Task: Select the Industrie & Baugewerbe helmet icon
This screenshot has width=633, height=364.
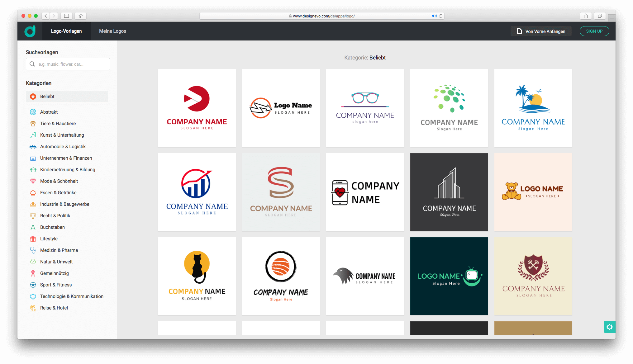Action: (x=33, y=204)
